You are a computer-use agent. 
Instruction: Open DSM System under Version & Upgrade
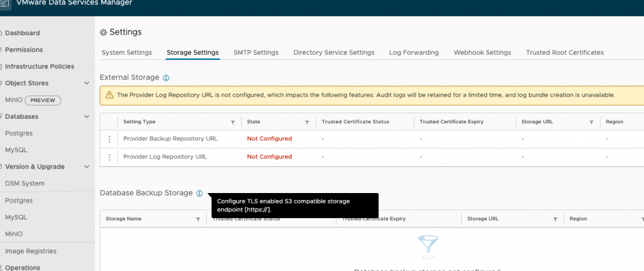[x=25, y=184]
